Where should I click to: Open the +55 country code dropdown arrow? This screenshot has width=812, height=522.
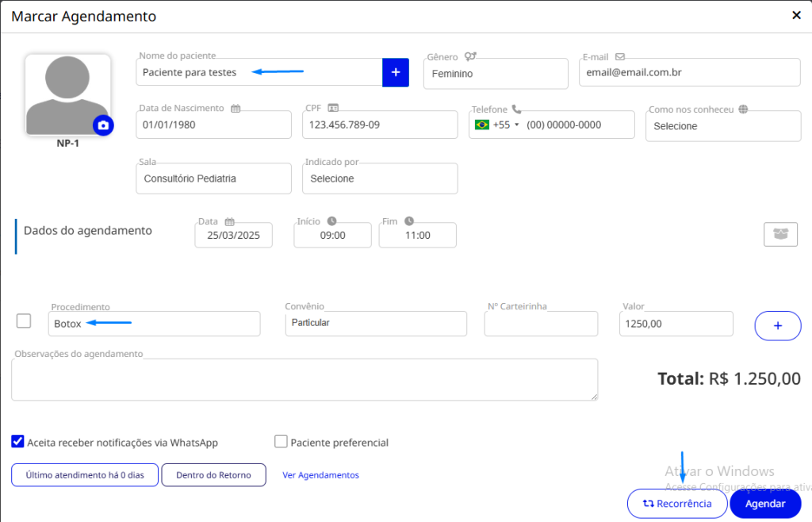(x=516, y=125)
